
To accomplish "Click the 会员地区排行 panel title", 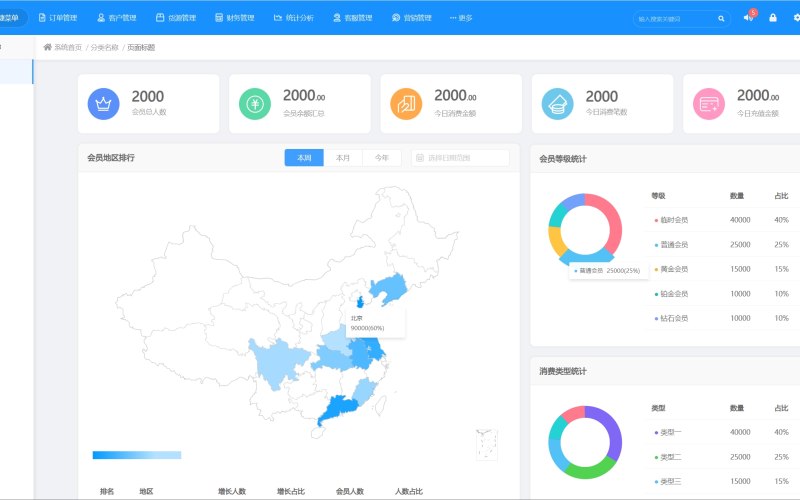I will [111, 158].
